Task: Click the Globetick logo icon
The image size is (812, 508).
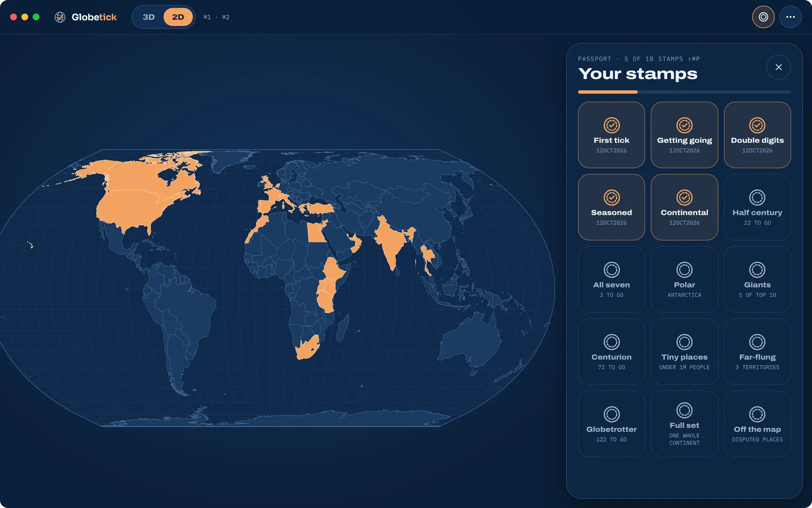Action: (x=60, y=17)
